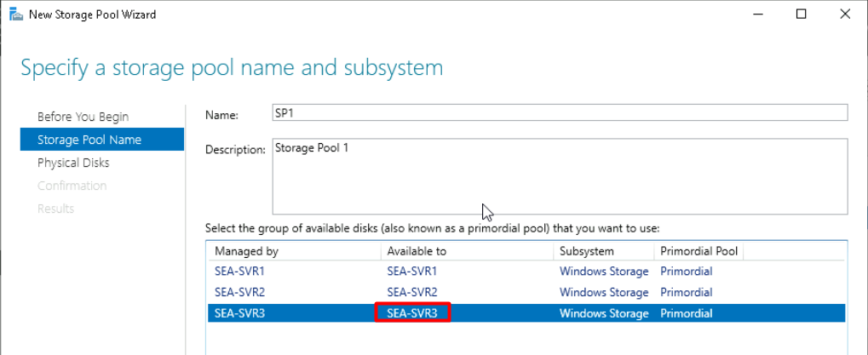Sort by the Primordial Pool column header
This screenshot has height=355, width=868.
pyautogui.click(x=698, y=251)
